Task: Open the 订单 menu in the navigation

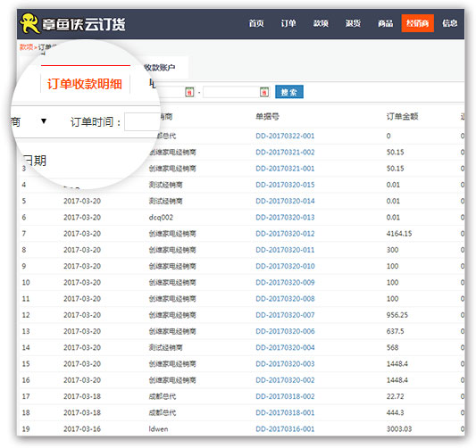Action: tap(288, 23)
